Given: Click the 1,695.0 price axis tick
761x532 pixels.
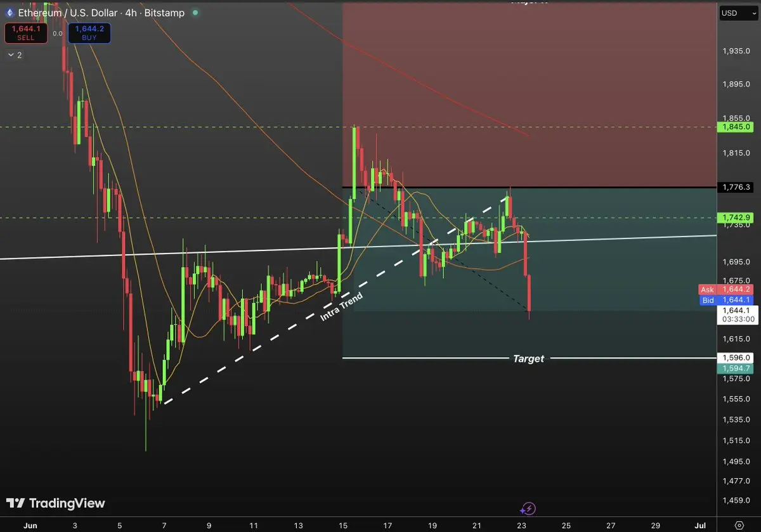Looking at the screenshot, I should pyautogui.click(x=736, y=262).
